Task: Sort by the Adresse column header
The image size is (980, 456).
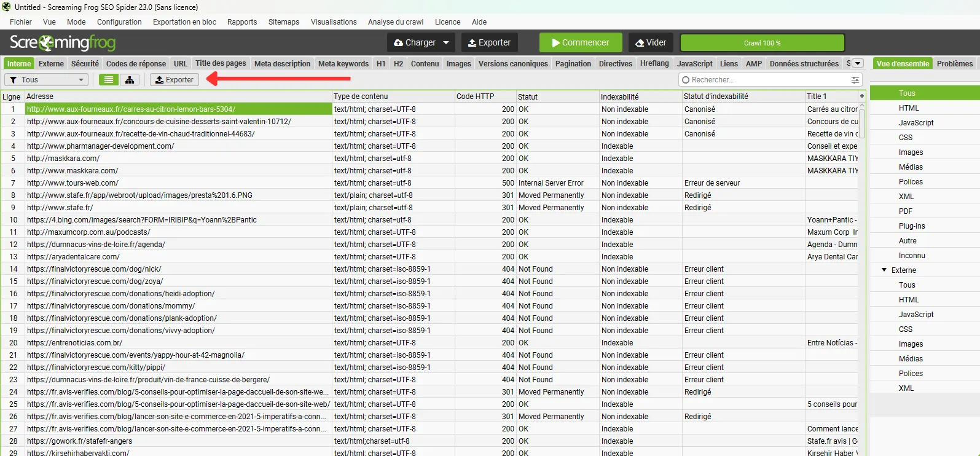Action: coord(178,96)
